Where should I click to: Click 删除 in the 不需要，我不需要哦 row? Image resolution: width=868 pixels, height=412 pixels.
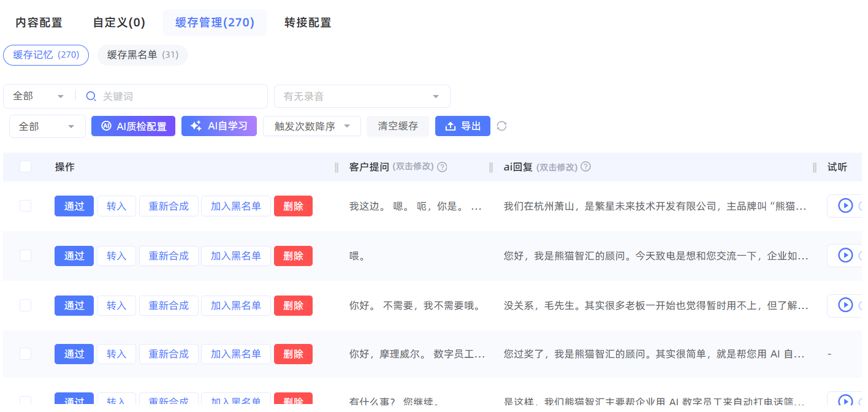[x=293, y=305]
